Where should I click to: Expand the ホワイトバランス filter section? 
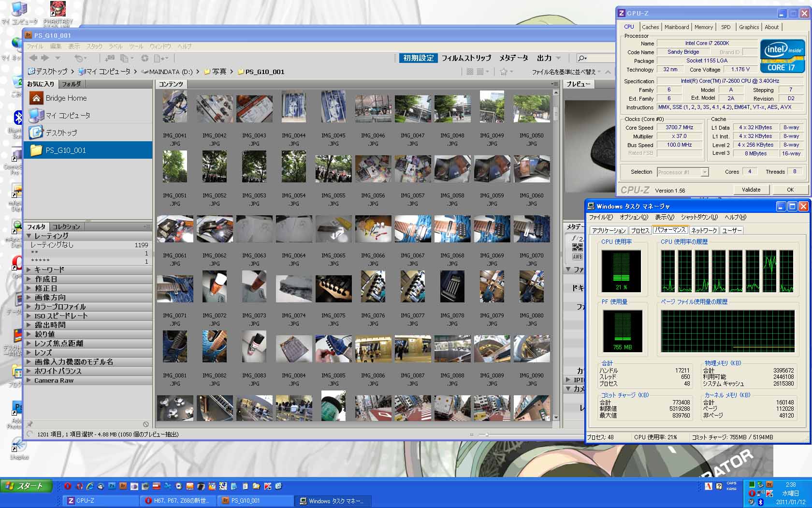[x=29, y=371]
